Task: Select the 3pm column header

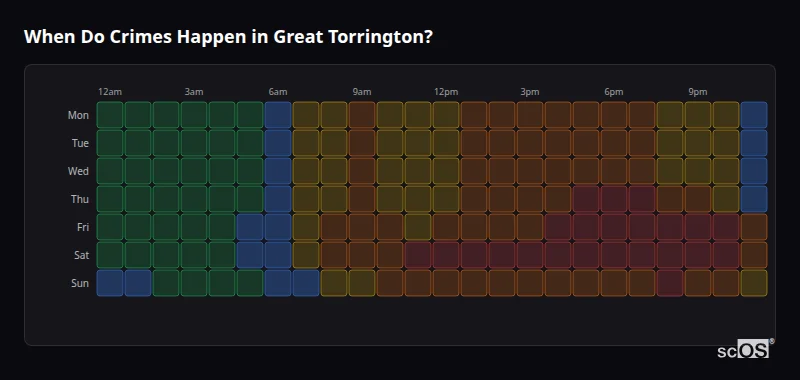Action: [x=530, y=92]
